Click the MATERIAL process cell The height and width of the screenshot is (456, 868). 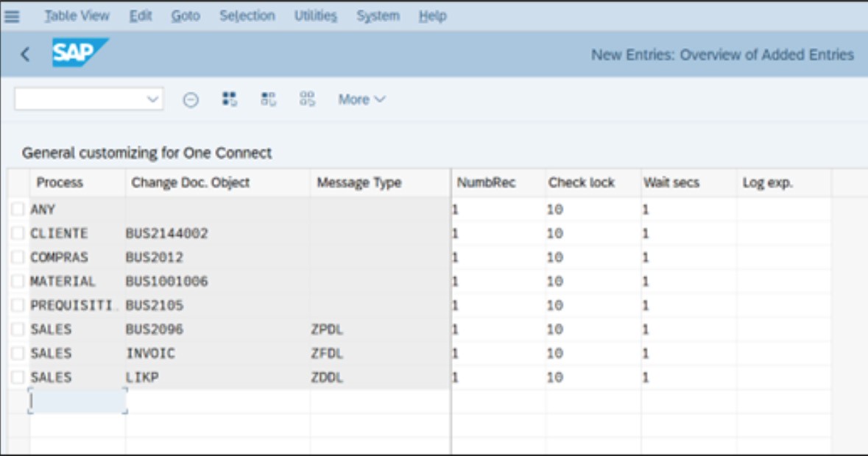[x=77, y=282]
